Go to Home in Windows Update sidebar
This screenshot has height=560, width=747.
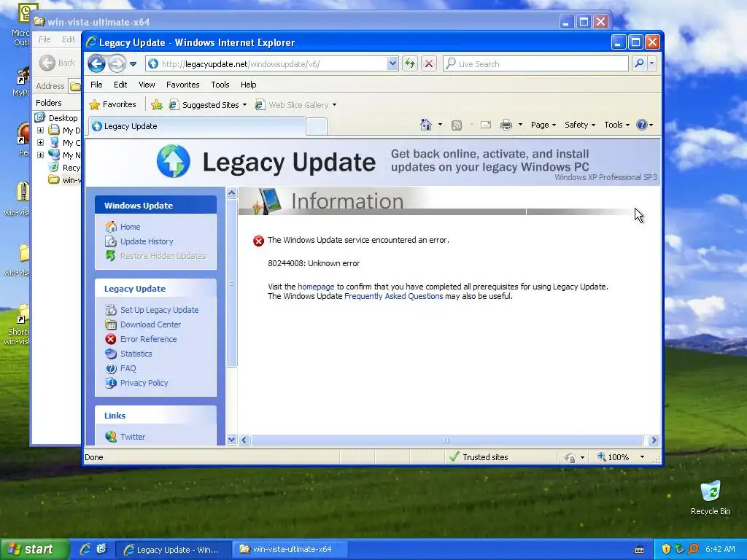point(130,227)
